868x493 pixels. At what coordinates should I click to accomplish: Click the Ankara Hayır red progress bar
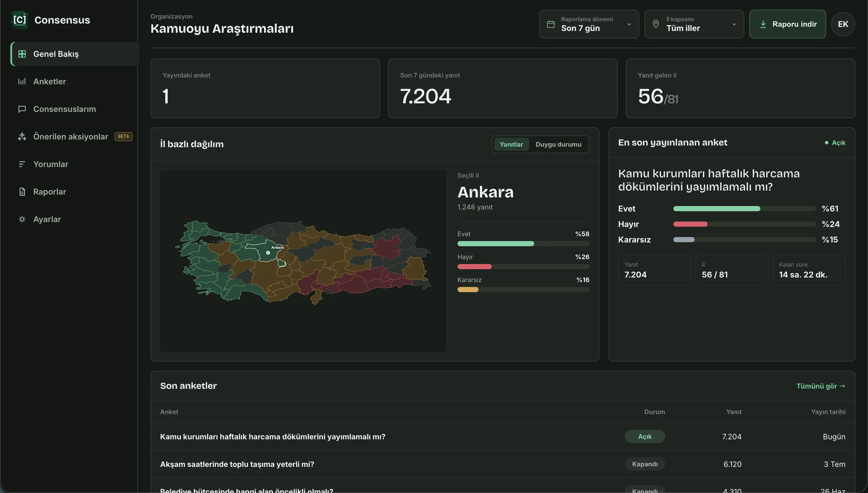pyautogui.click(x=474, y=267)
